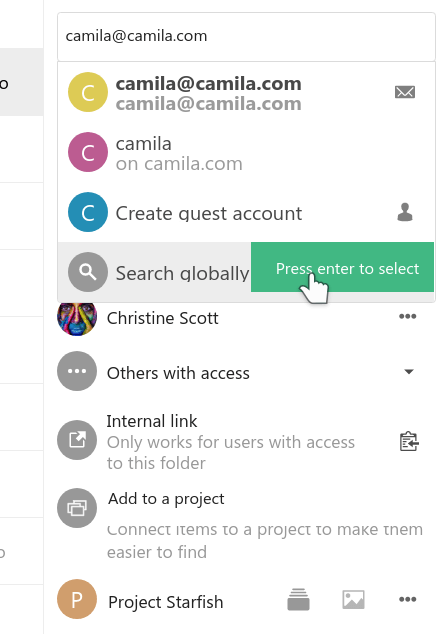The image size is (437, 634).
Task: Click Others with access ellipsis avatar
Action: pos(77,371)
